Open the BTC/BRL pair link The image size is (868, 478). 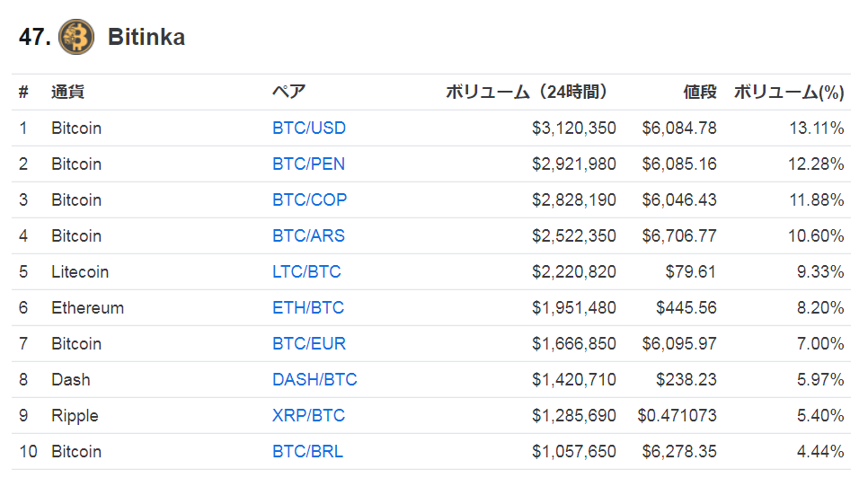click(x=308, y=451)
